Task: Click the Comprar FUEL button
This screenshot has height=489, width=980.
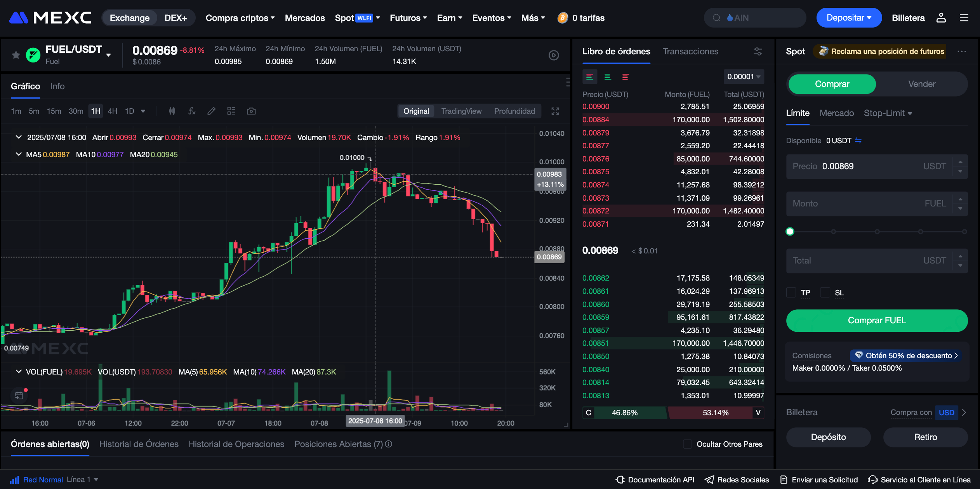Action: 877,321
